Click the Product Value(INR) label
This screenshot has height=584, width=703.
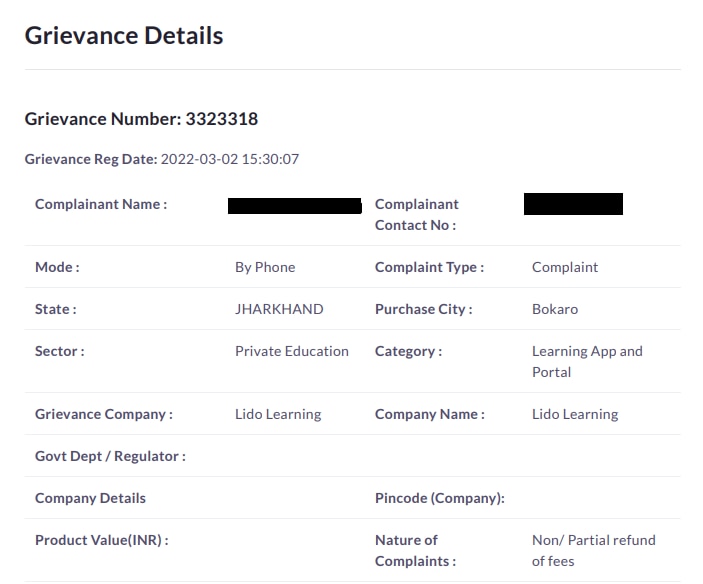tap(101, 540)
